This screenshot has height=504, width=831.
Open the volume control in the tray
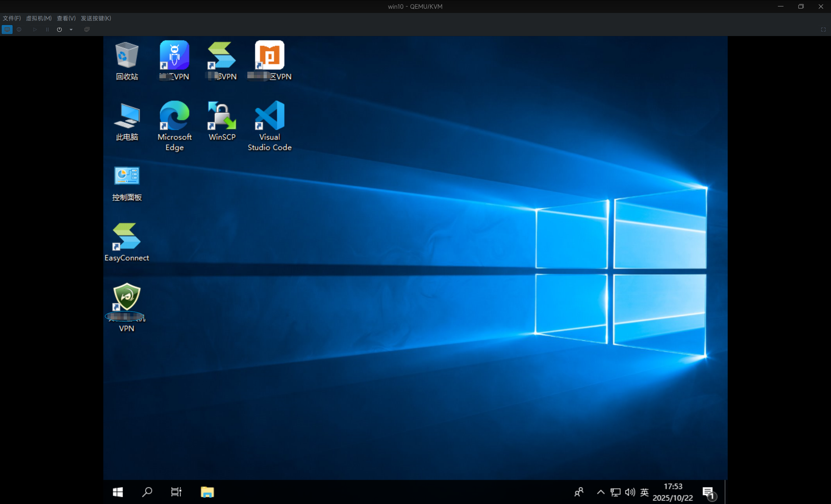click(630, 492)
